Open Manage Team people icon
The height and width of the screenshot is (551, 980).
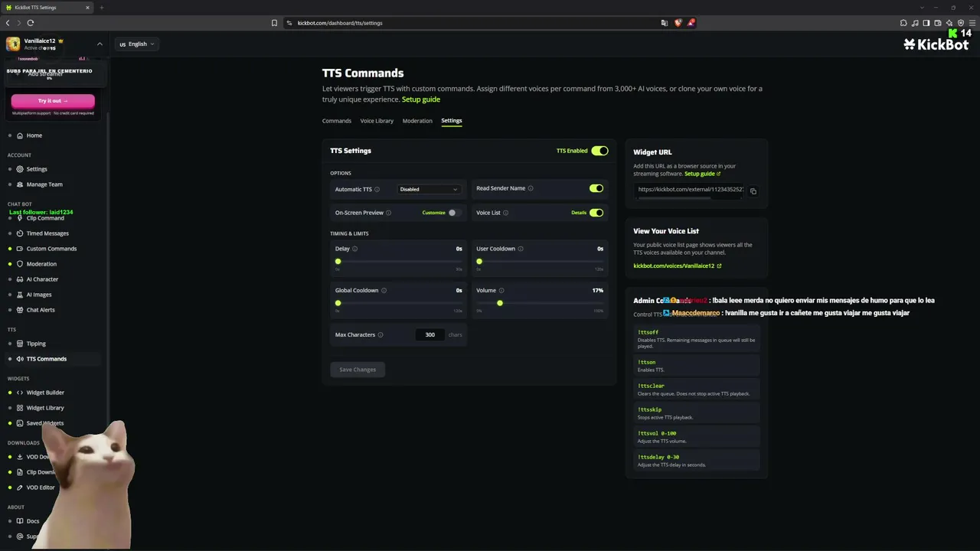click(x=20, y=184)
